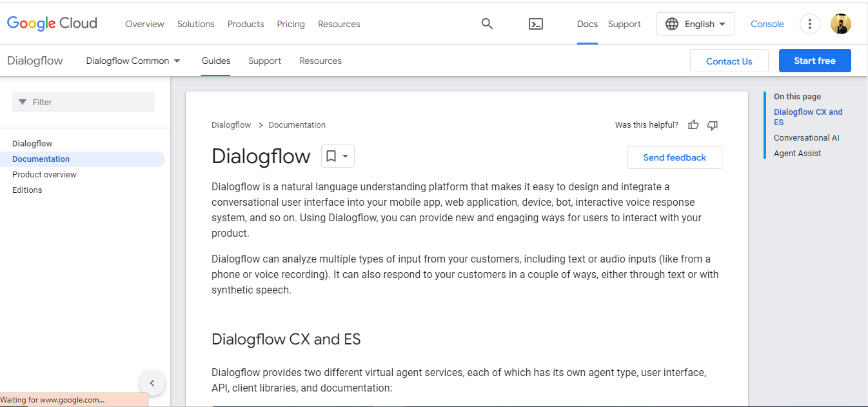Click the filter icon in sidebar
The width and height of the screenshot is (868, 407).
pyautogui.click(x=23, y=102)
